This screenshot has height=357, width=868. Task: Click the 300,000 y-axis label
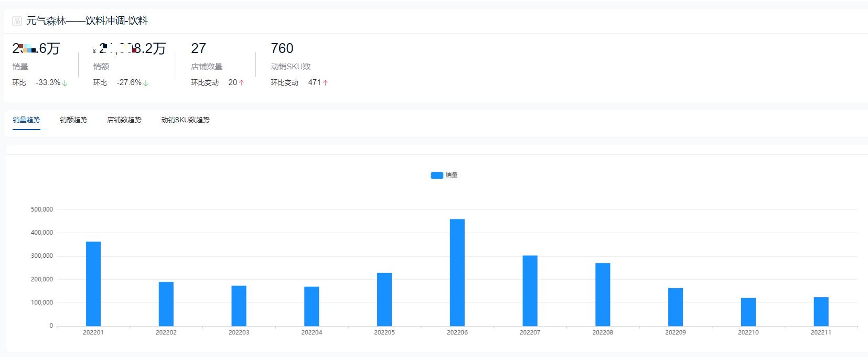pyautogui.click(x=42, y=256)
